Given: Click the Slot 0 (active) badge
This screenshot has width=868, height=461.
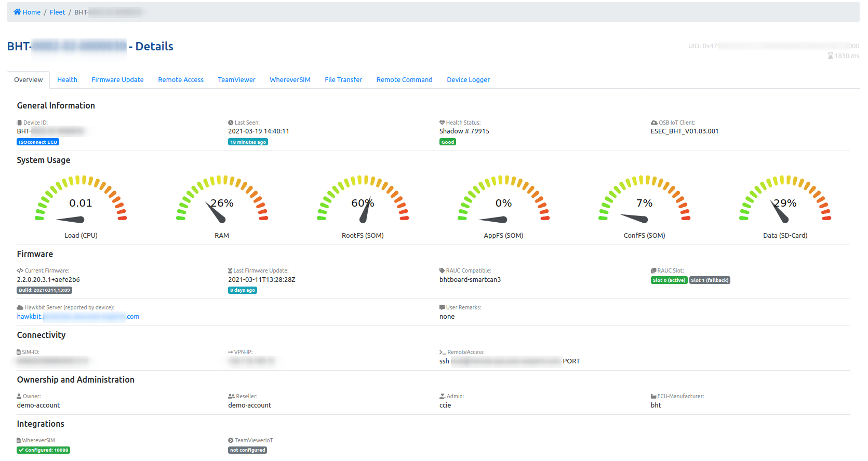Looking at the screenshot, I should (669, 280).
